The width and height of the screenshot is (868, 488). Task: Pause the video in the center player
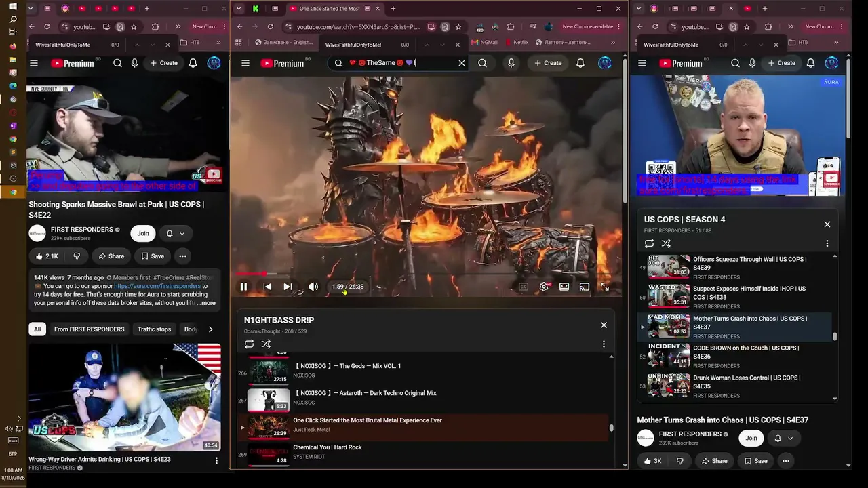coord(243,287)
